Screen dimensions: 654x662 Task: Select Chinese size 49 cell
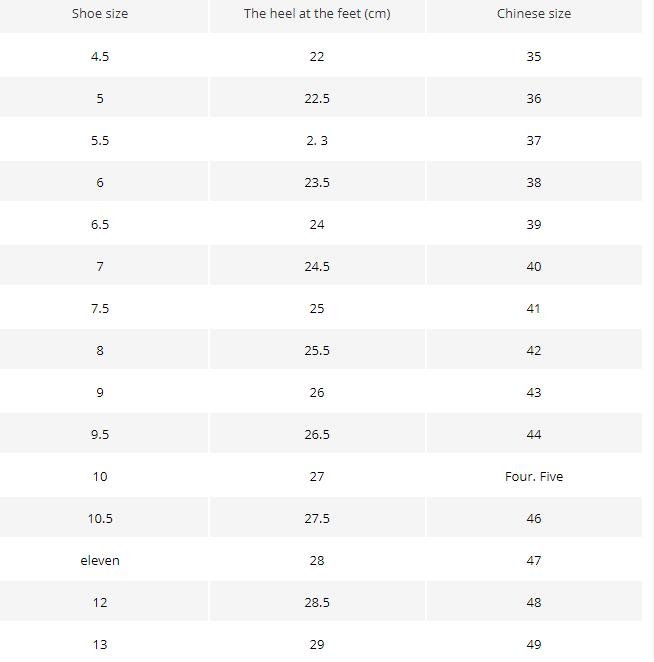tap(534, 645)
